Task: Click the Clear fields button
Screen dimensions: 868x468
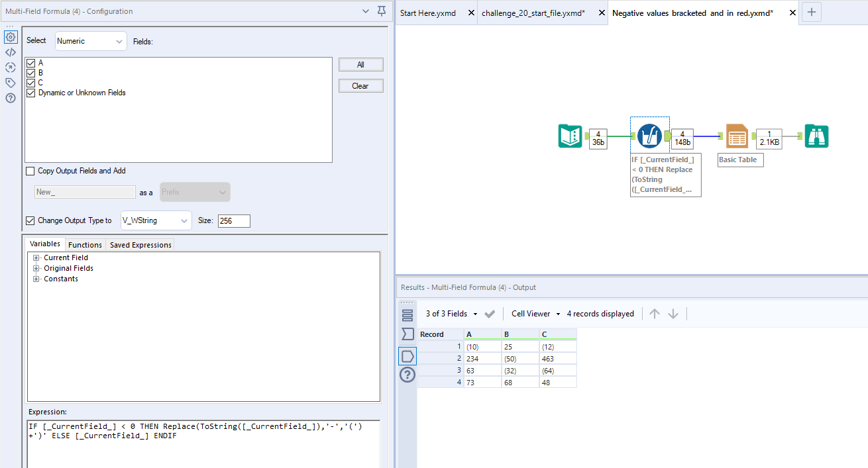Action: 360,86
